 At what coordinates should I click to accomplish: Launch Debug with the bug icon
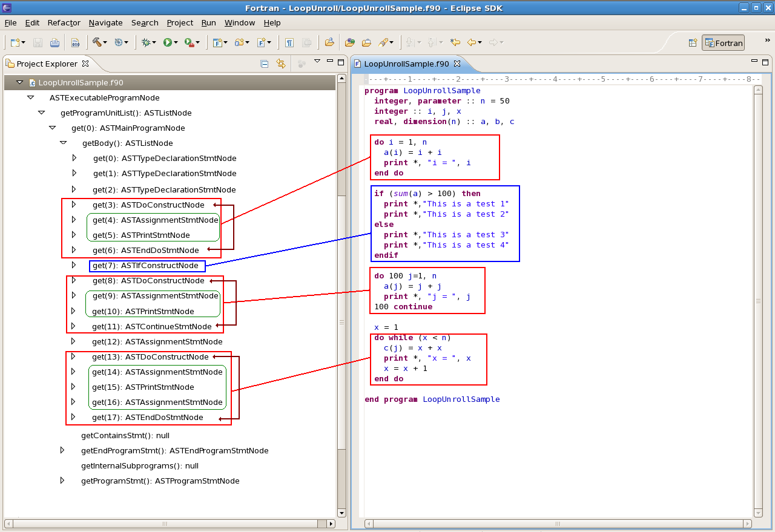point(145,42)
